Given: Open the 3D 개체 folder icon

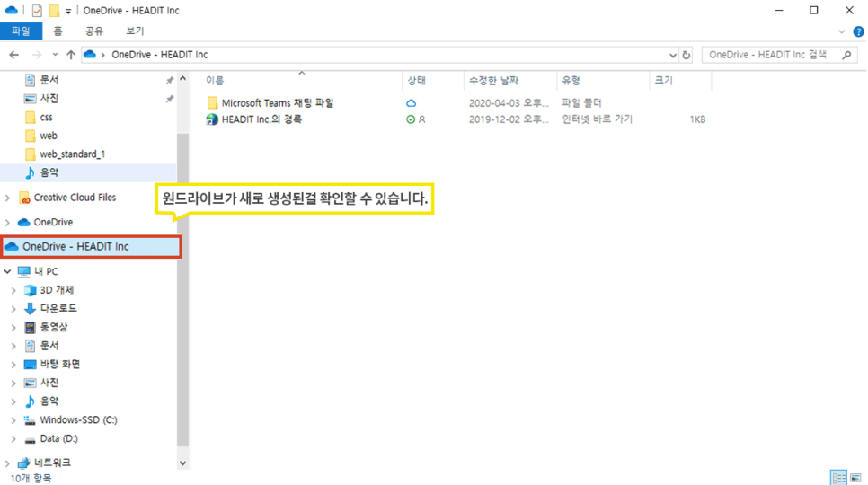Looking at the screenshot, I should point(30,290).
